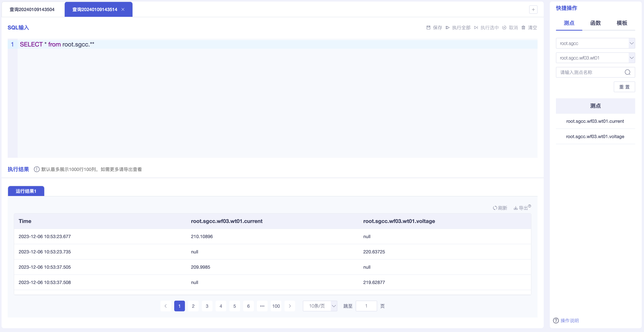The width and height of the screenshot is (644, 332).
Task: Click the save icon in SQL toolbar
Action: coord(428,28)
